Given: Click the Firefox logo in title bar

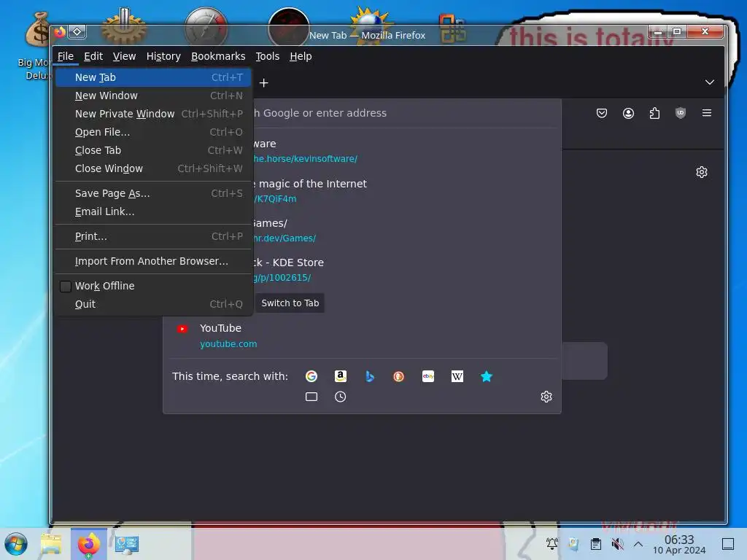Looking at the screenshot, I should click(60, 32).
